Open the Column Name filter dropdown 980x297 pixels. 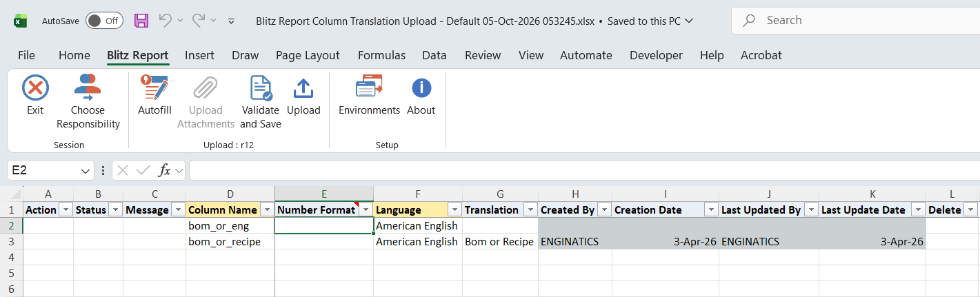click(267, 209)
